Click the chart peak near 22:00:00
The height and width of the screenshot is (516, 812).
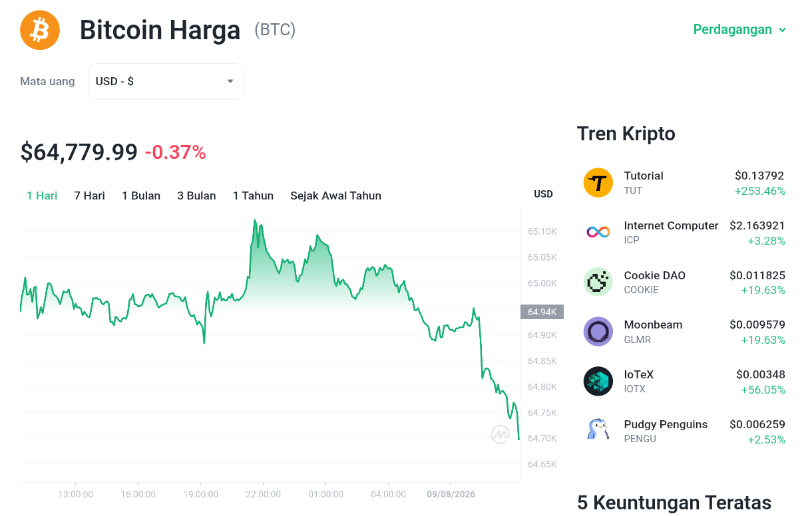tap(254, 221)
